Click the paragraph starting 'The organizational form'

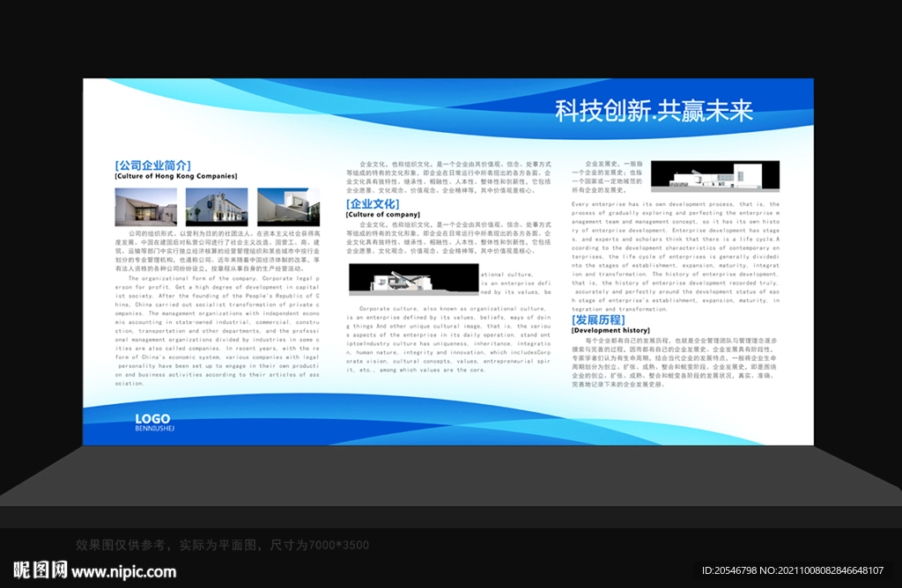click(x=217, y=331)
